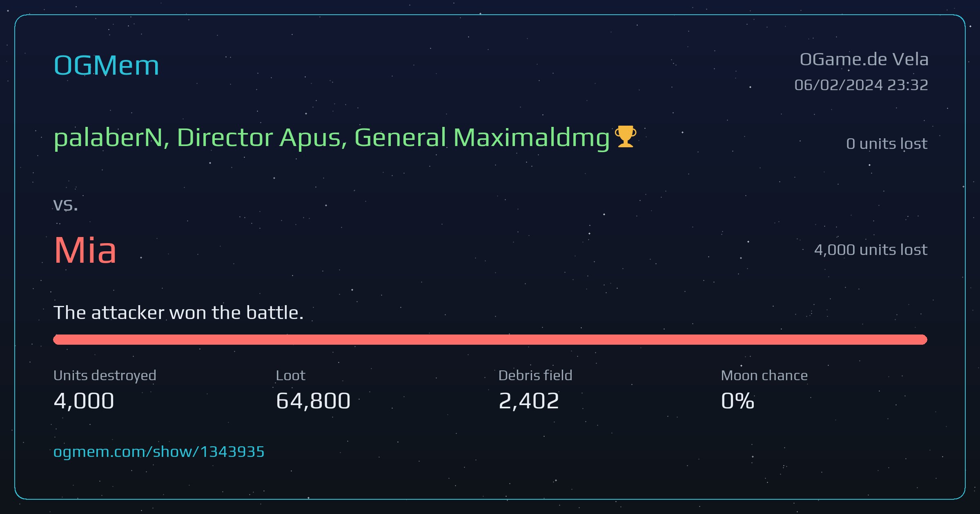Click the OGame.de Vela server label
Image resolution: width=980 pixels, height=514 pixels.
click(x=864, y=60)
